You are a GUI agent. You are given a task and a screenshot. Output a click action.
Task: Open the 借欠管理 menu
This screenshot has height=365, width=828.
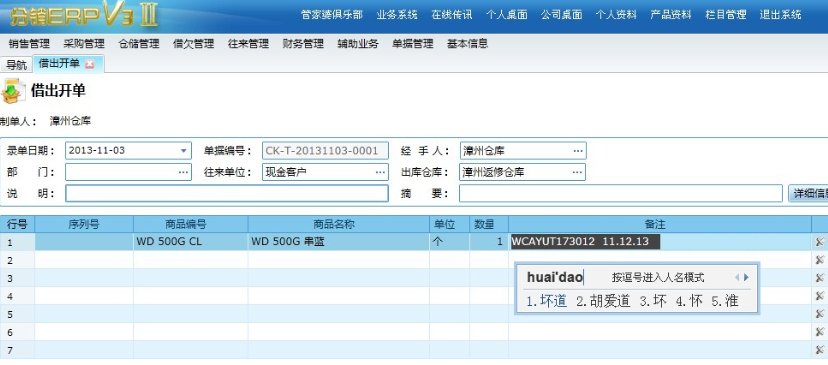(x=193, y=44)
